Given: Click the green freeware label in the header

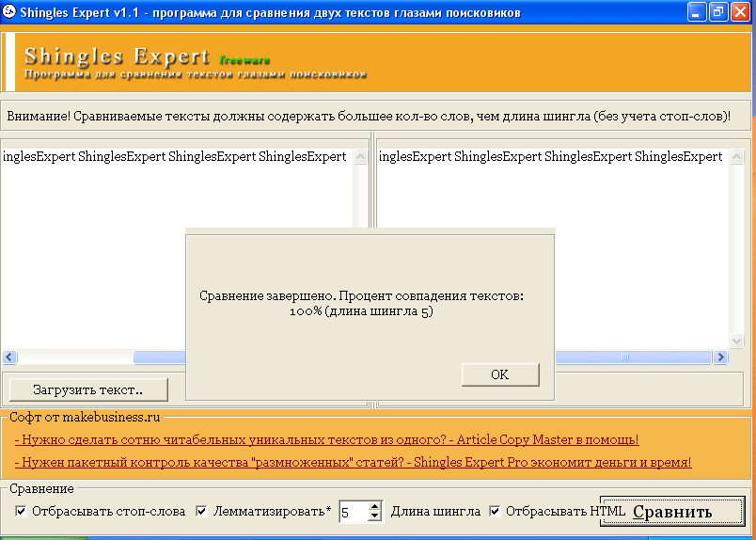Looking at the screenshot, I should [244, 60].
